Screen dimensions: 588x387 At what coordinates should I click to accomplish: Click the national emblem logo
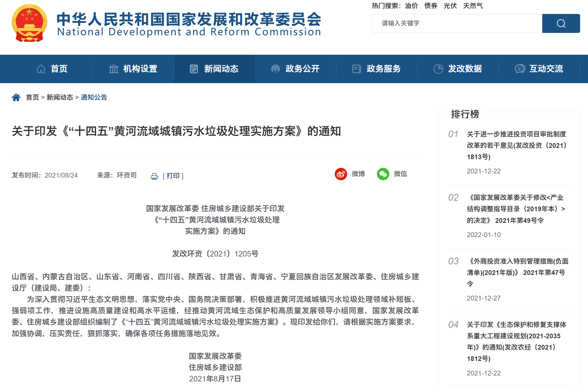point(29,23)
